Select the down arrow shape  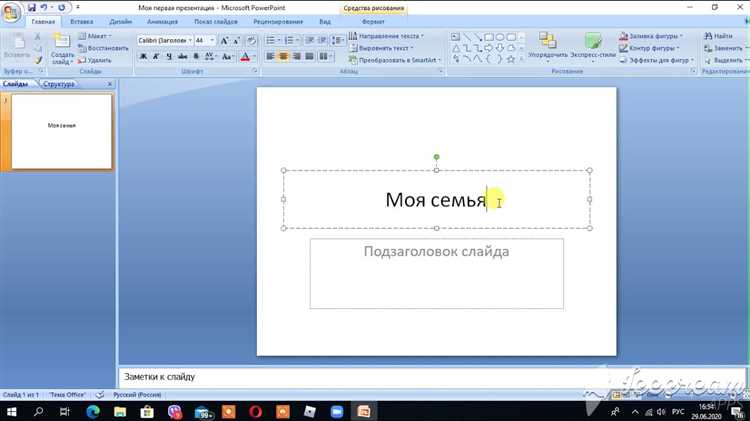point(500,48)
